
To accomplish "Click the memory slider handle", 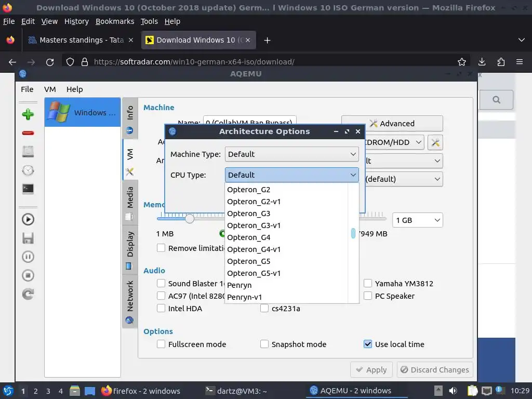I will (x=190, y=219).
